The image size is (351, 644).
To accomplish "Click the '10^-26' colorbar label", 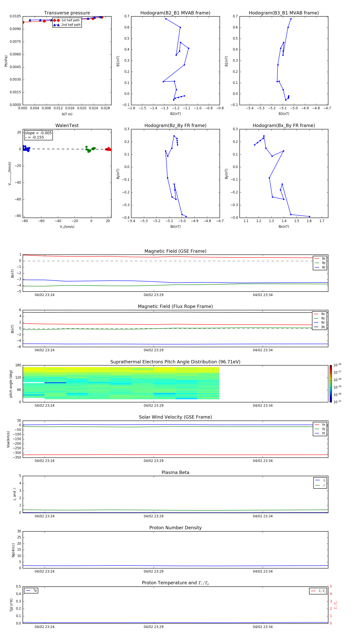I will coord(338,365).
